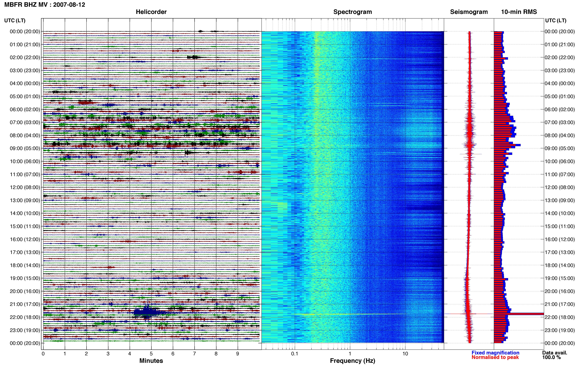Viewport: 588px width, 368px height.
Task: Click the Fixed magnification legend text
Action: pos(495,353)
